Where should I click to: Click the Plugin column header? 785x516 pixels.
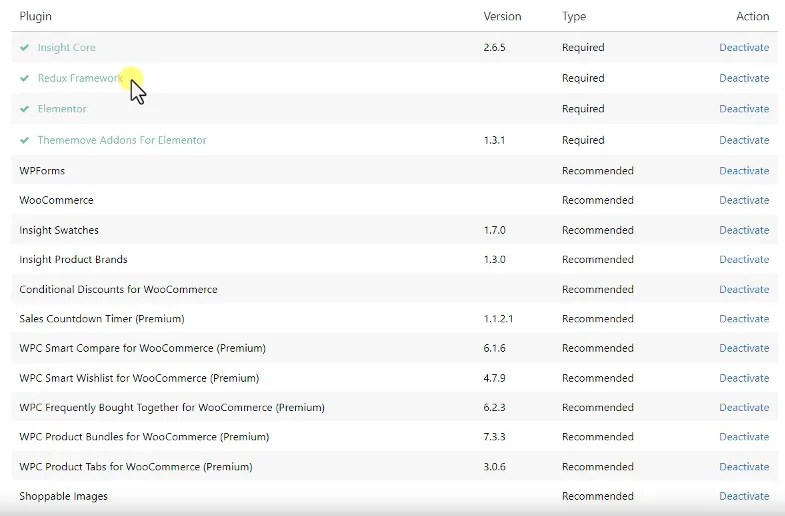tap(35, 16)
